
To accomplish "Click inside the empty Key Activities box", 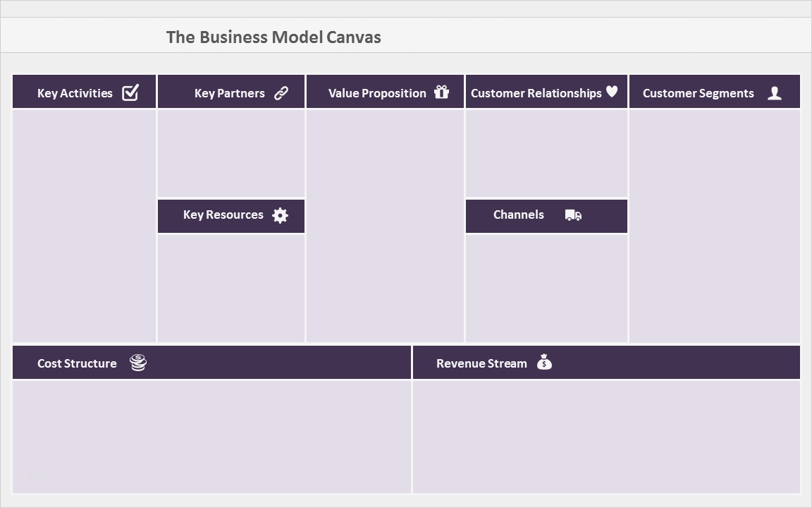I will click(84, 226).
